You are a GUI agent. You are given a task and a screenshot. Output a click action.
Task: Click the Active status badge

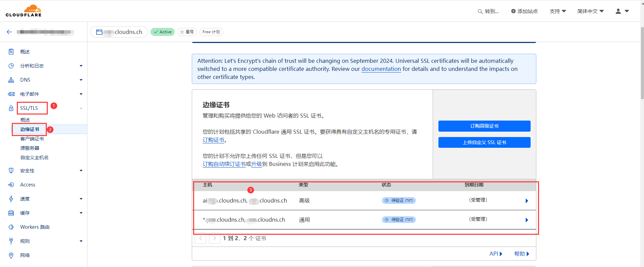163,32
